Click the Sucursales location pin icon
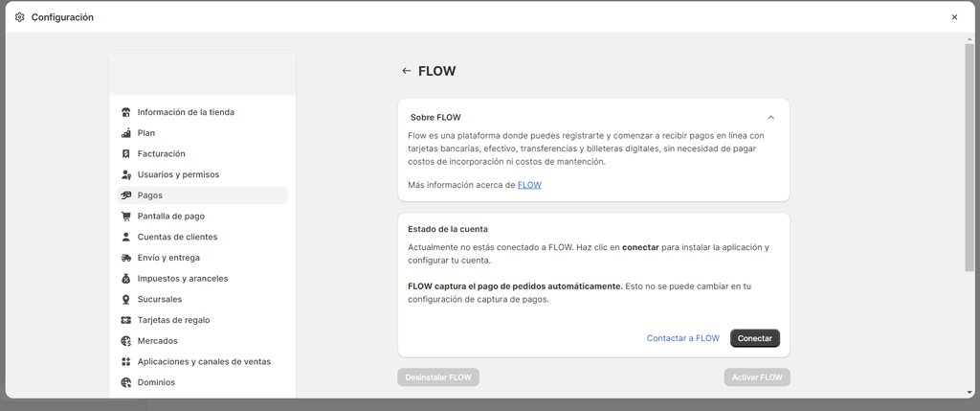The width and height of the screenshot is (980, 411). [125, 299]
